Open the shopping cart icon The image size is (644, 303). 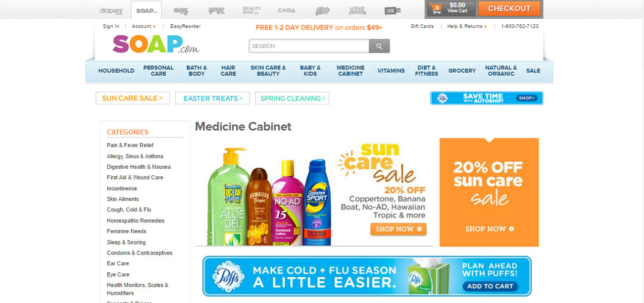coord(437,8)
